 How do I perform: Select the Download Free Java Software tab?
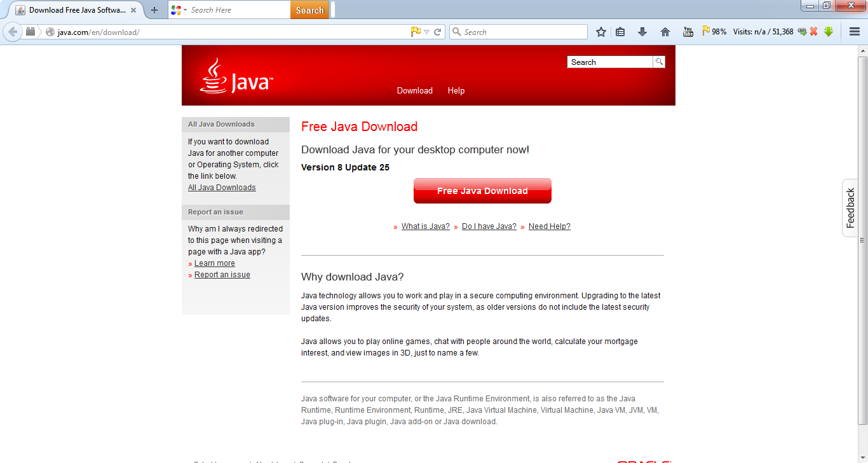point(76,10)
